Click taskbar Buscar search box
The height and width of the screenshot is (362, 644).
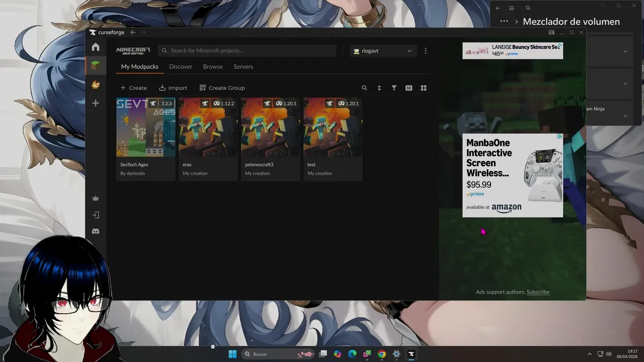(278, 354)
